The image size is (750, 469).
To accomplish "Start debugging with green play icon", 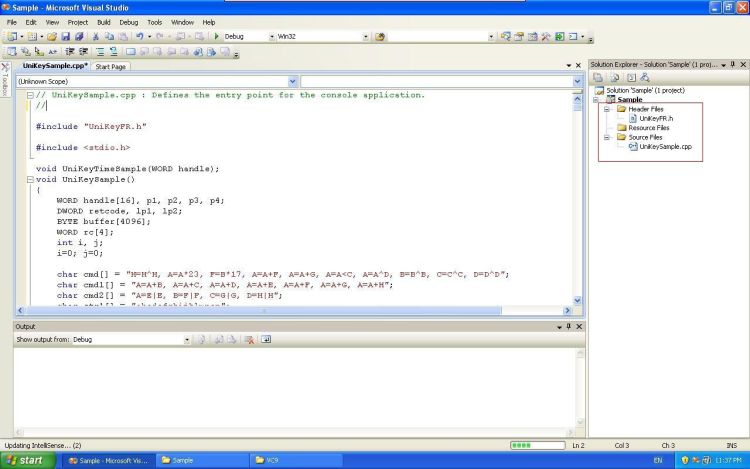I will click(x=216, y=36).
